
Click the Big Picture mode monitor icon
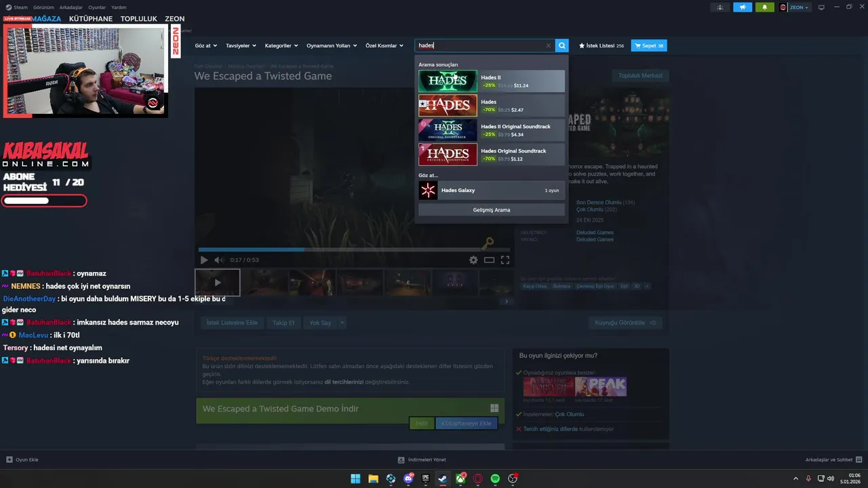tap(821, 7)
